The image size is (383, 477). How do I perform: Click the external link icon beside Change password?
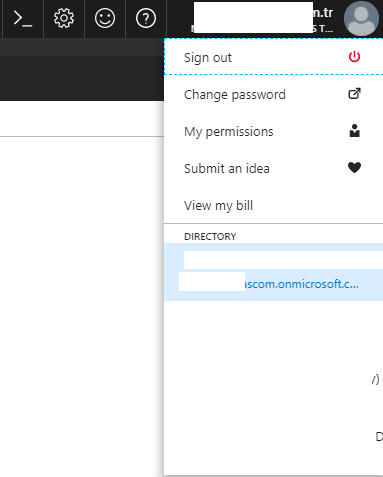[354, 94]
